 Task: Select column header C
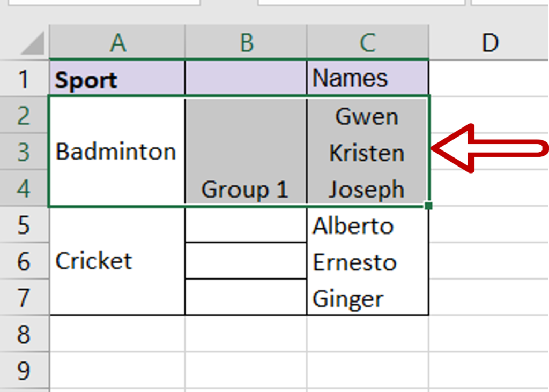(367, 42)
